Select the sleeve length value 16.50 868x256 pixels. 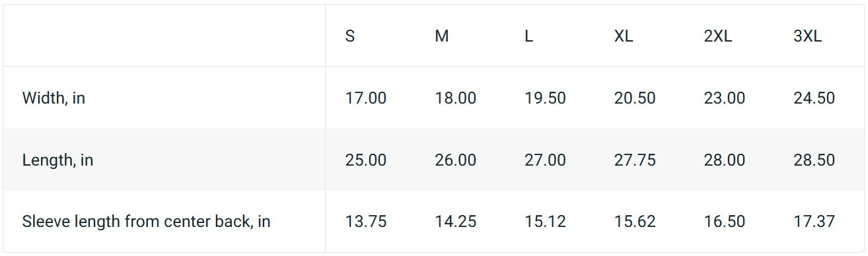(x=725, y=222)
